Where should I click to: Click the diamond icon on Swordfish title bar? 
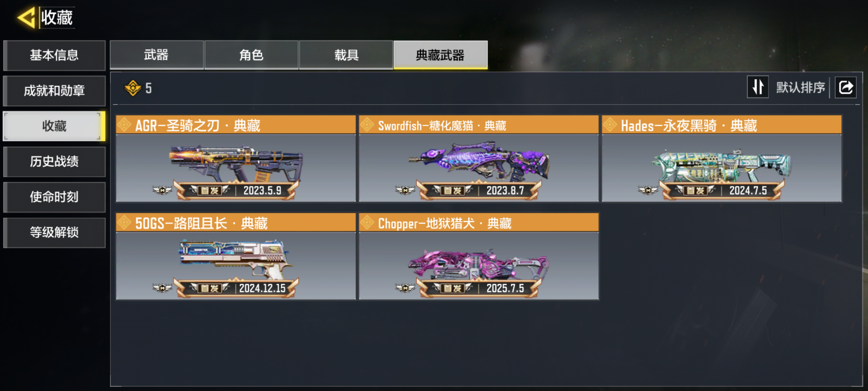click(x=367, y=125)
